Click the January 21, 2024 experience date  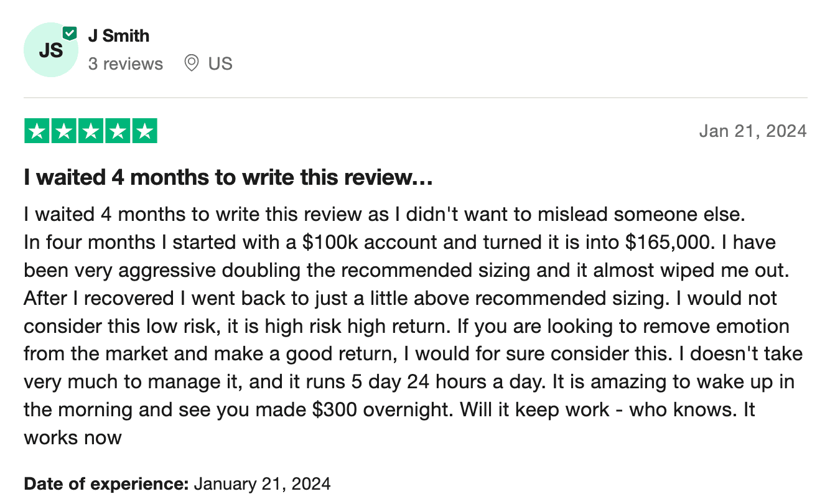tap(262, 483)
